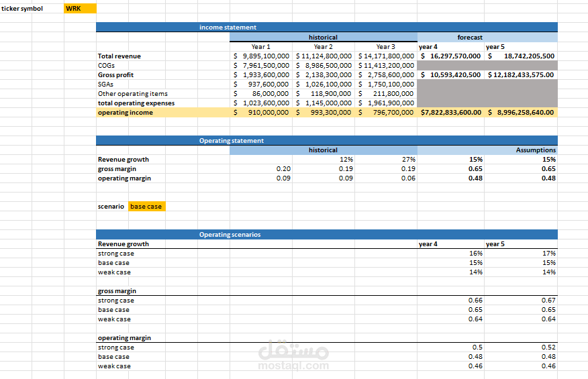Select the 'Other operating items' row label
Screen dimensions: 588x379
[x=133, y=93]
